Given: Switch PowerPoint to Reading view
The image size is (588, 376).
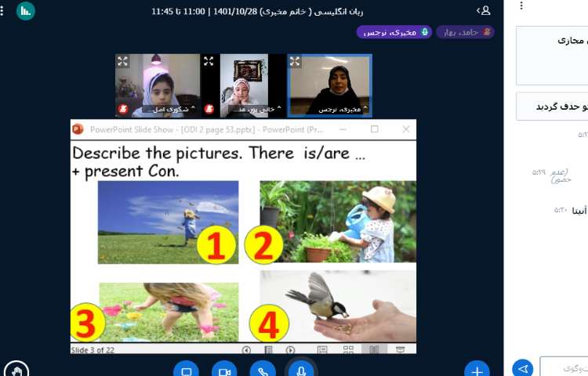Looking at the screenshot, I should click(x=374, y=349).
